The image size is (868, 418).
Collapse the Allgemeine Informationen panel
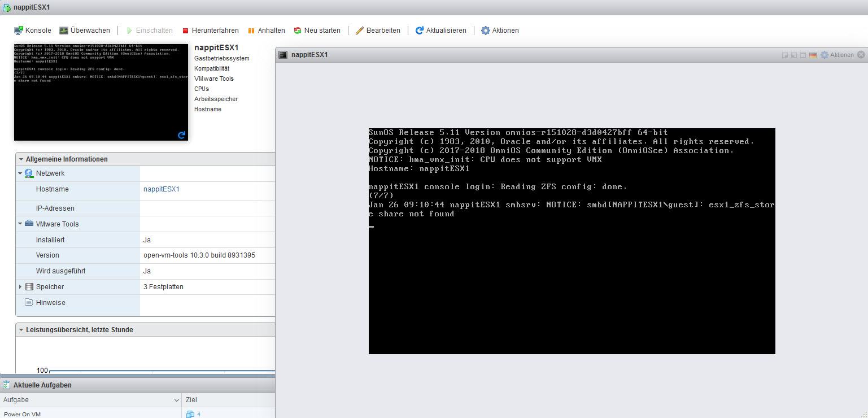21,159
